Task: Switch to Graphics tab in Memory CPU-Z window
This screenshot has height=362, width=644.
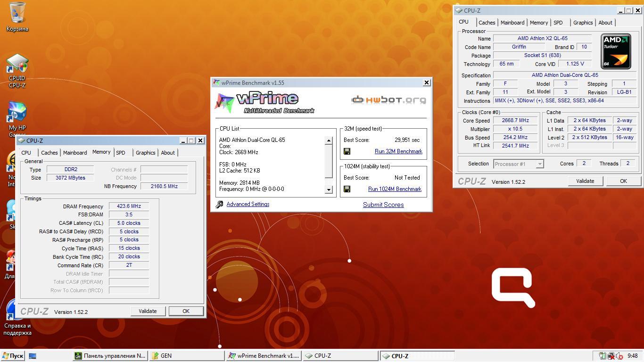Action: pos(145,153)
